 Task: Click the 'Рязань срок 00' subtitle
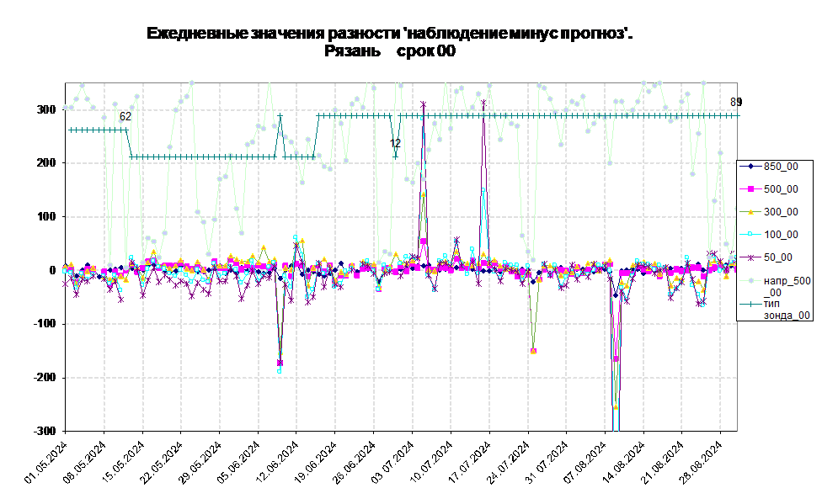pyautogui.click(x=389, y=50)
